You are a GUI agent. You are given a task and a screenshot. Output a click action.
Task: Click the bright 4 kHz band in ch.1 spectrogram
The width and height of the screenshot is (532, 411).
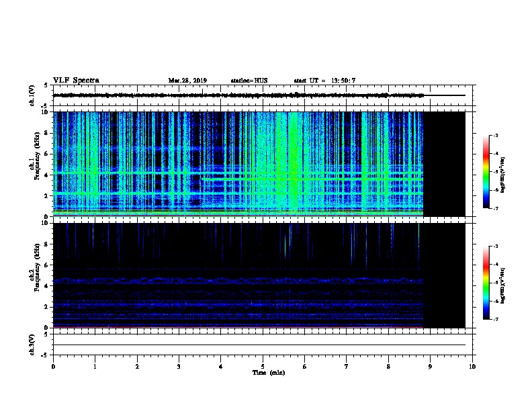coord(238,174)
